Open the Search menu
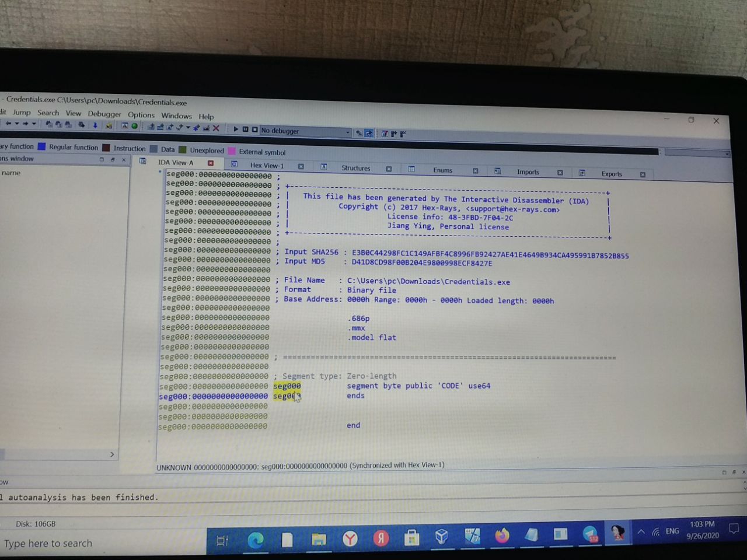747x560 pixels. coord(48,113)
